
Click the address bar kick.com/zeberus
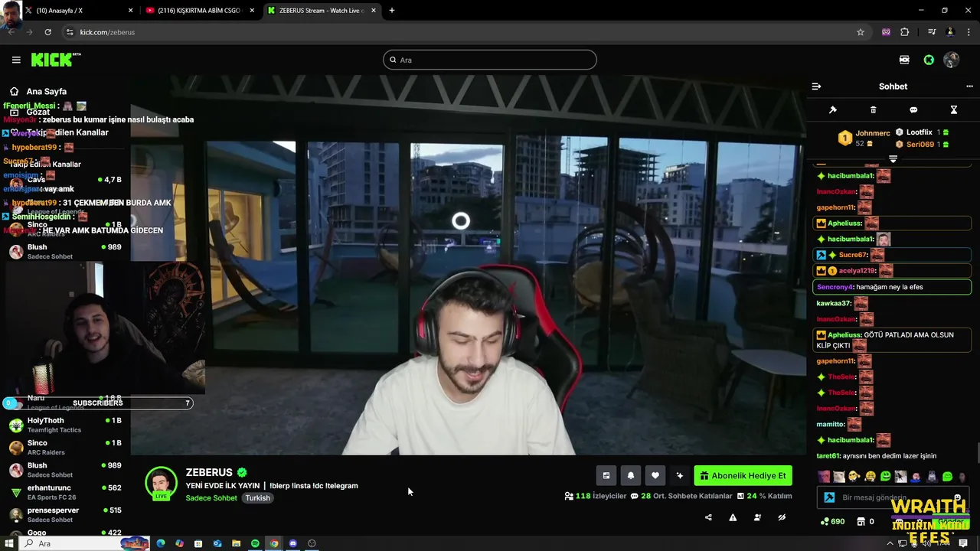(107, 32)
